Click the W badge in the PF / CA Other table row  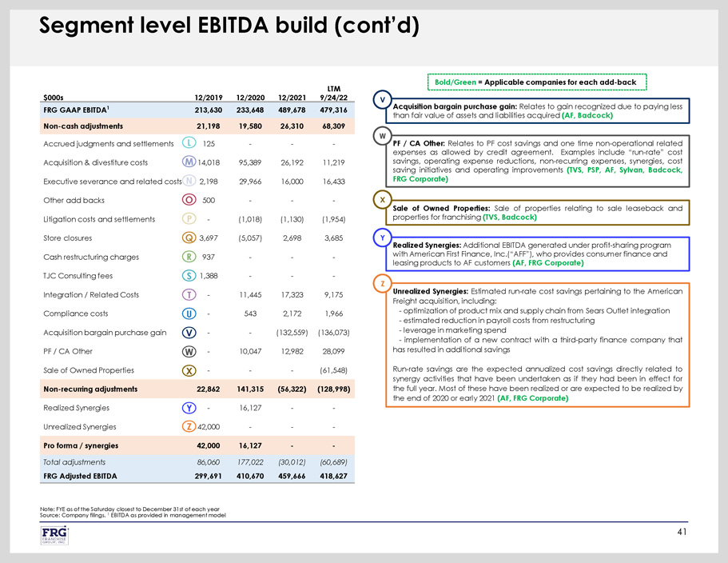pyautogui.click(x=189, y=351)
